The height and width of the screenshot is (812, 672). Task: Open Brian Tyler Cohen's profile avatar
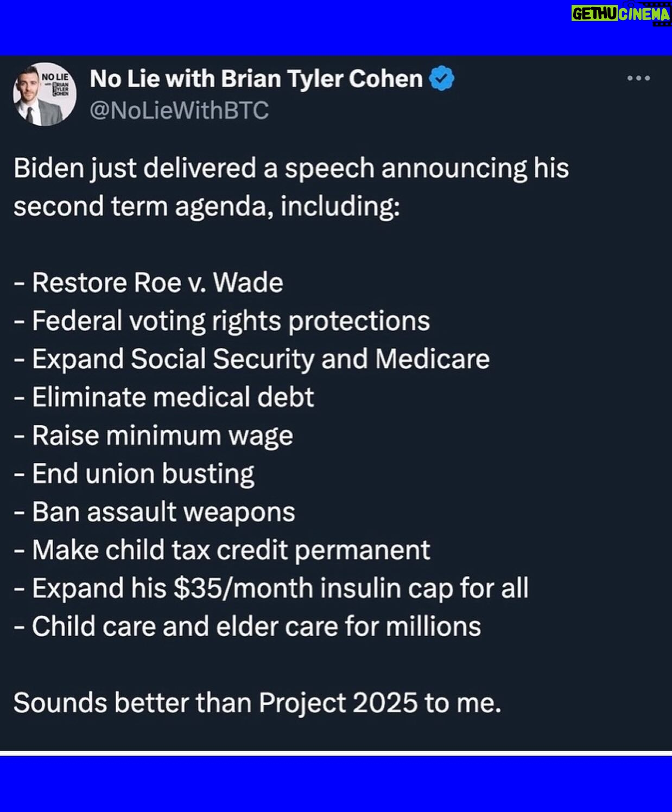pyautogui.click(x=45, y=94)
